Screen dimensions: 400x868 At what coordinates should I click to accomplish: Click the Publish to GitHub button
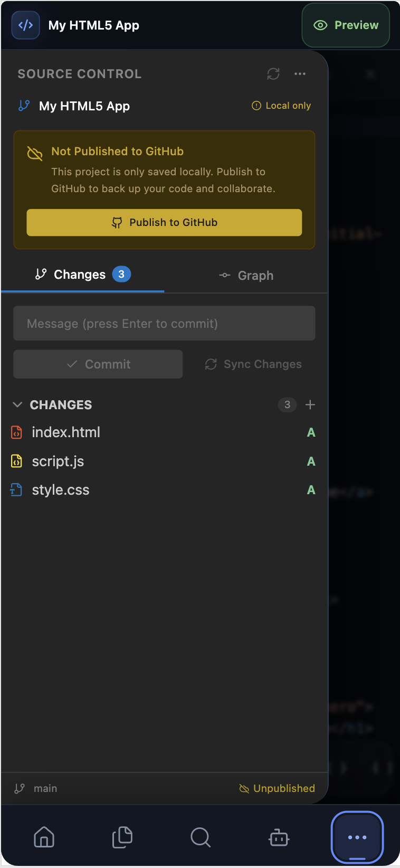(164, 222)
